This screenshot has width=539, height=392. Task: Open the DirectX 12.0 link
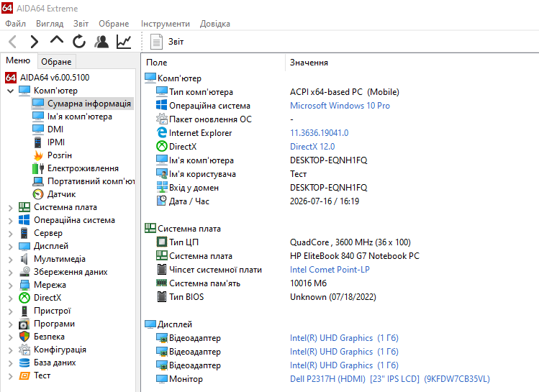(312, 147)
